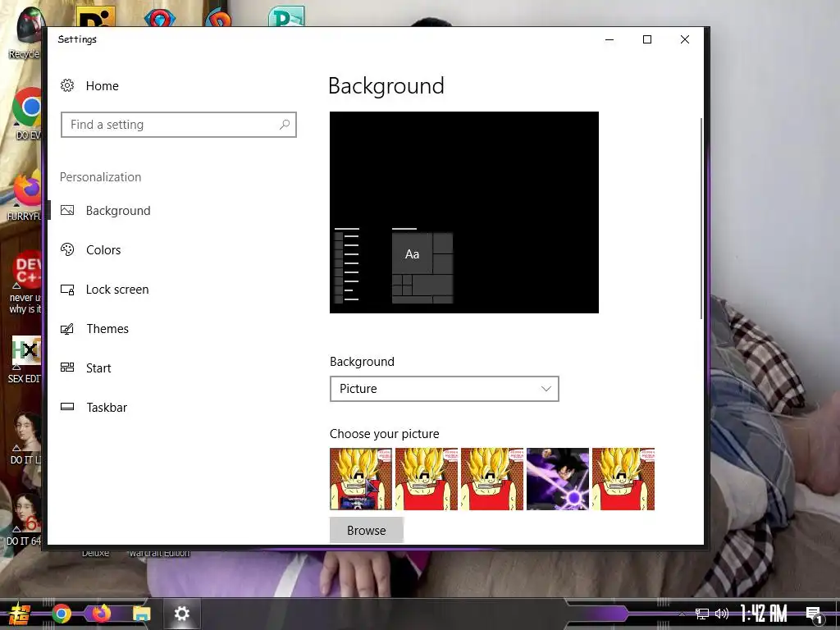Click the Find a setting search field
The height and width of the screenshot is (630, 840).
tap(178, 125)
